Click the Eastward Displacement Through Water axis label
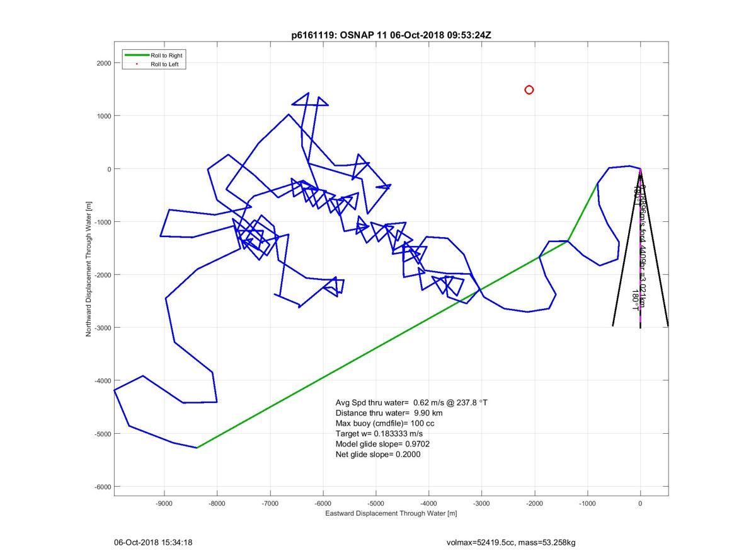756x558 pixels. (391, 513)
